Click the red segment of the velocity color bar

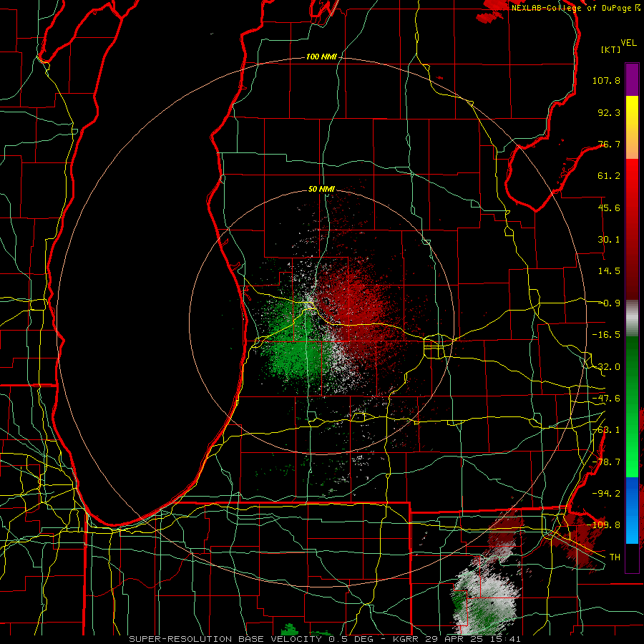tap(632, 229)
